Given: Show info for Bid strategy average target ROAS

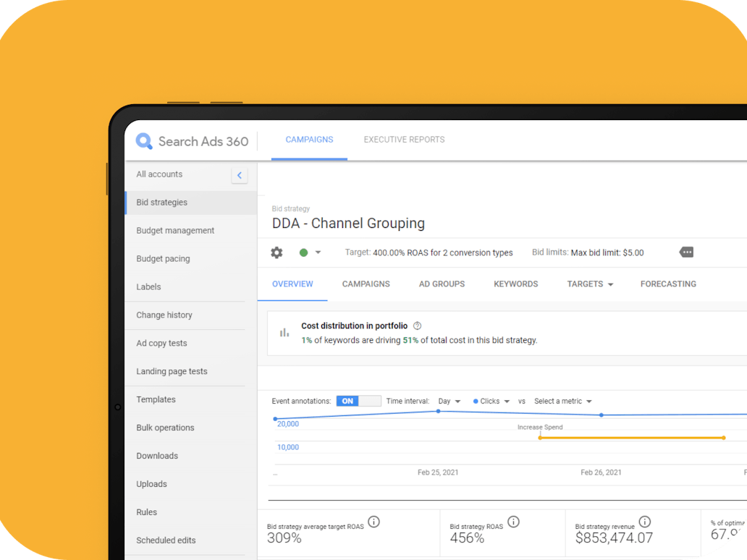Looking at the screenshot, I should tap(373, 522).
